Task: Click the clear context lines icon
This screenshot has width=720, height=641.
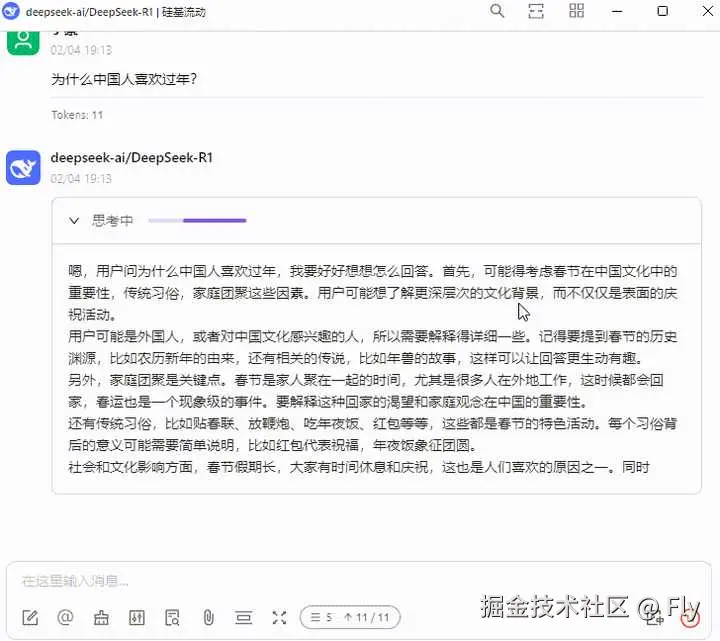Action: click(243, 618)
